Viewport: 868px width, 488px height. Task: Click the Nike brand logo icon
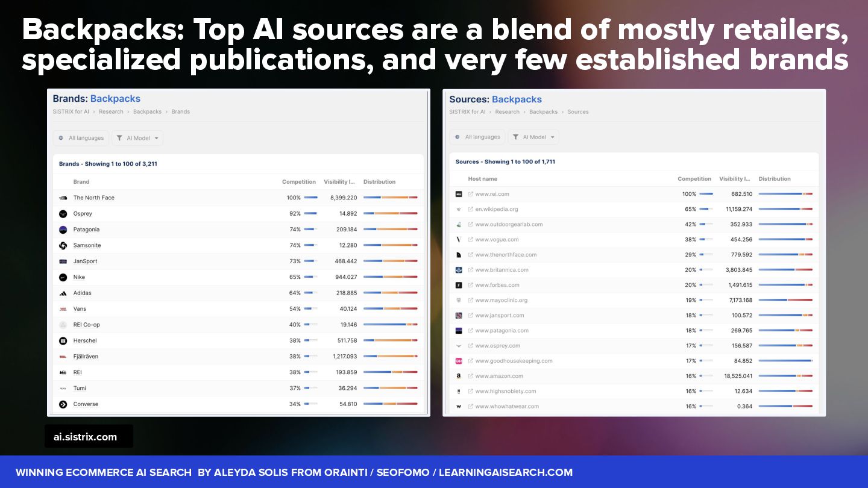(63, 277)
